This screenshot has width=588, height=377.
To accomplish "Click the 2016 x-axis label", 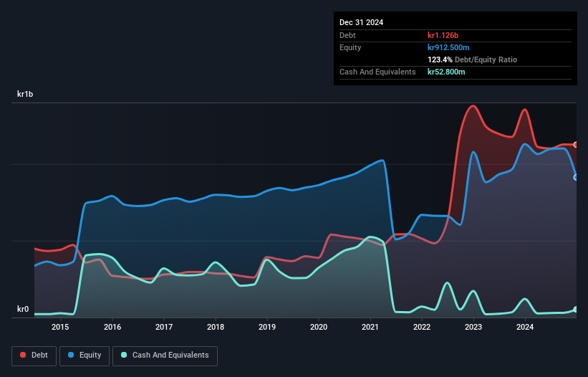I will pyautogui.click(x=112, y=327).
